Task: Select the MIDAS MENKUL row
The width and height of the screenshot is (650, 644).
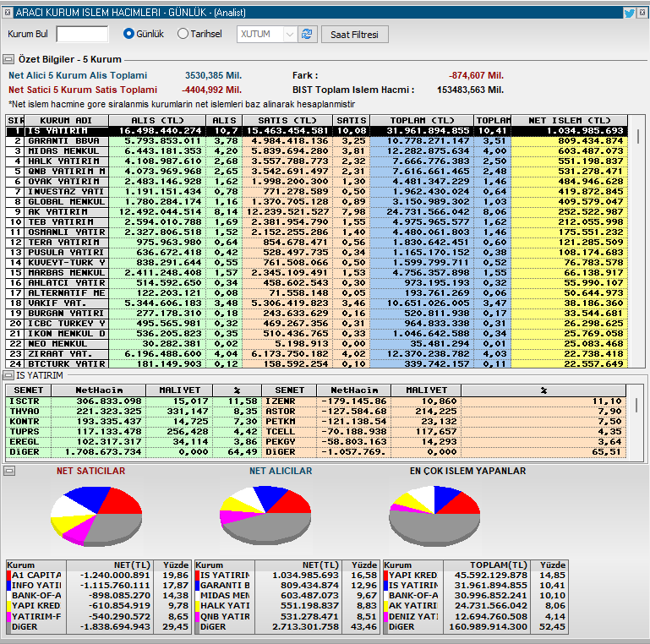Action: tap(317, 151)
